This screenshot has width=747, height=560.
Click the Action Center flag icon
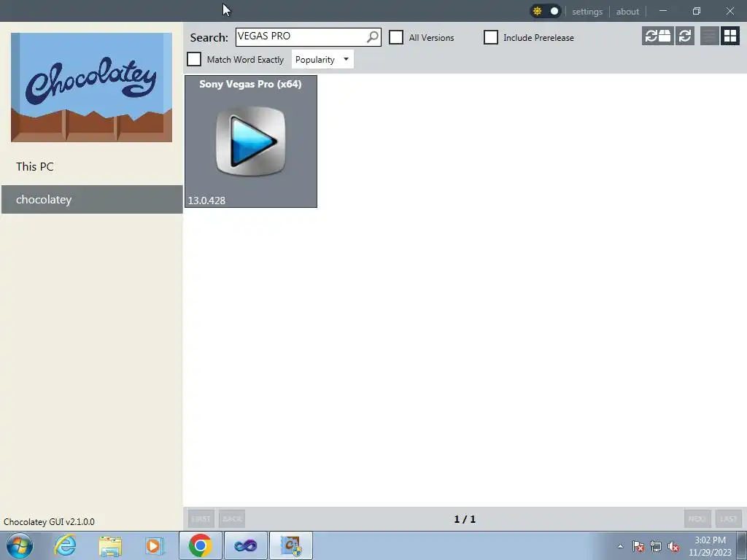coord(638,546)
